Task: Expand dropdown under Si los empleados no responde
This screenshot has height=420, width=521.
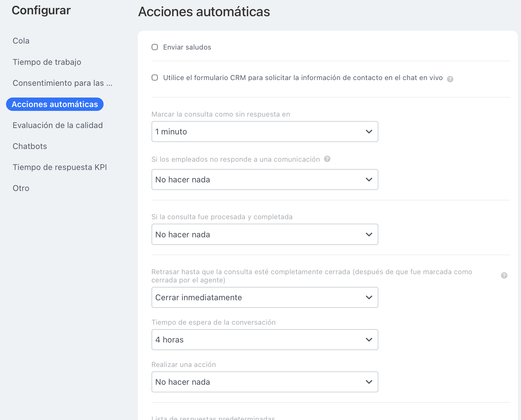Action: point(265,180)
